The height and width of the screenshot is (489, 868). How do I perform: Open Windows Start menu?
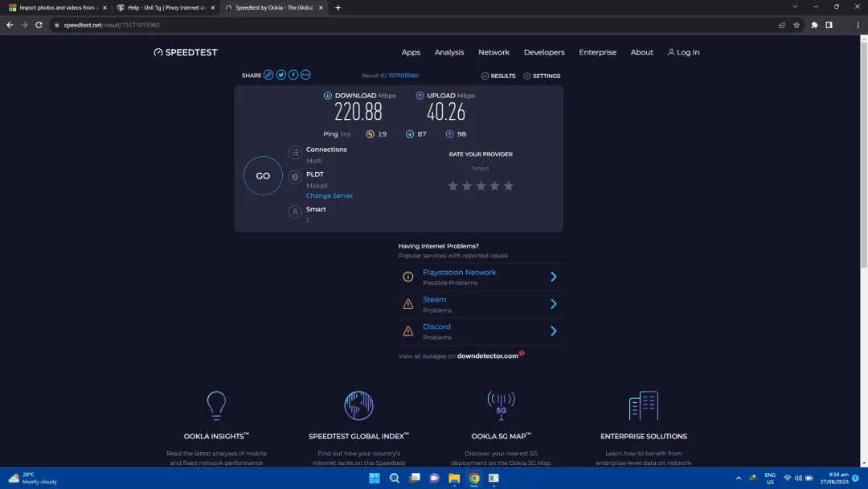click(375, 478)
